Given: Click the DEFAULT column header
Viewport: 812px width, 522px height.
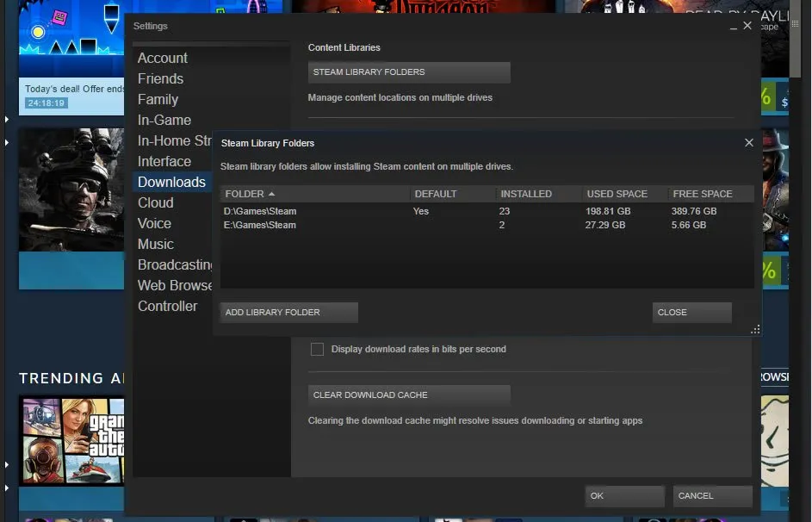Looking at the screenshot, I should [x=453, y=194].
